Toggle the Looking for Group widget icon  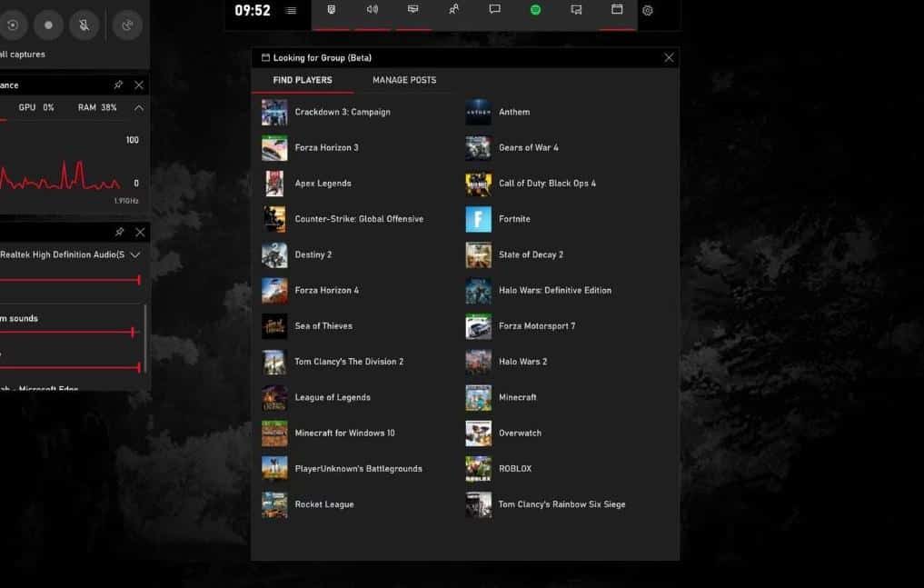(617, 10)
